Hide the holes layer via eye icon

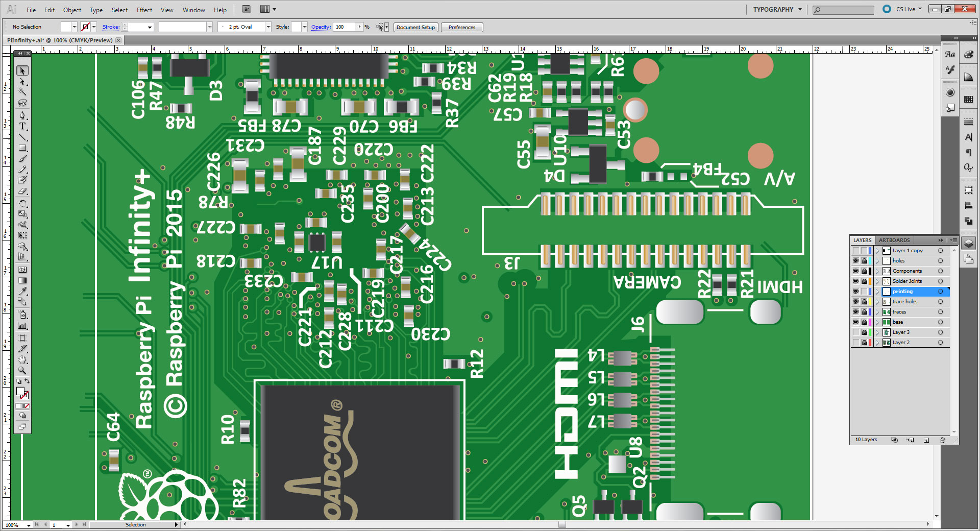click(x=855, y=261)
